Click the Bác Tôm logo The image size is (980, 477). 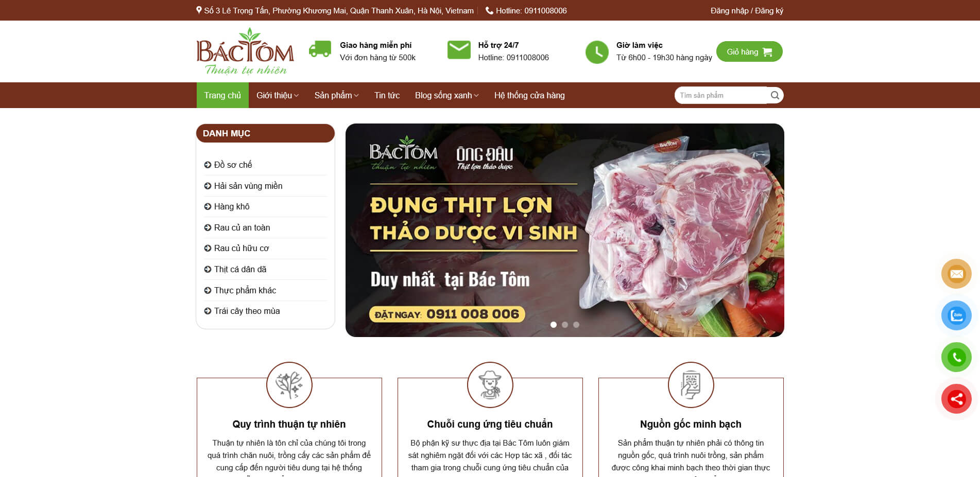click(x=245, y=51)
